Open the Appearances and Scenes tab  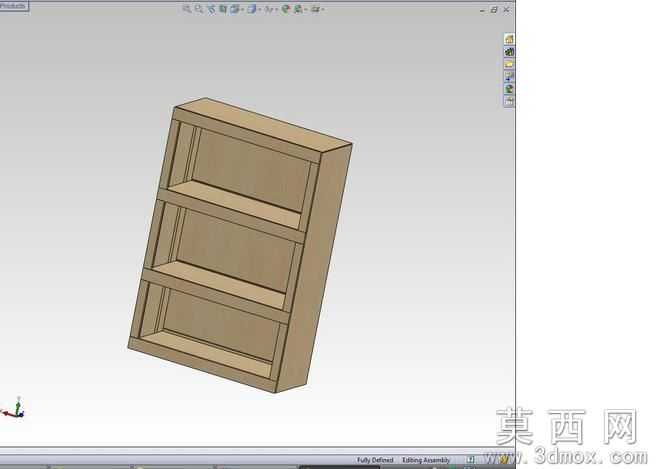coord(509,89)
